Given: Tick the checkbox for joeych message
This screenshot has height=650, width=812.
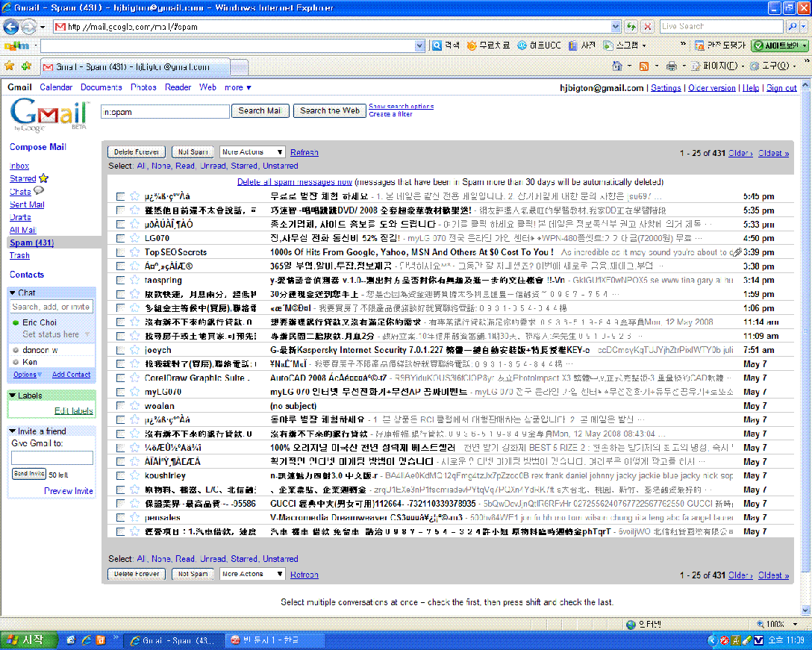Looking at the screenshot, I should [120, 350].
